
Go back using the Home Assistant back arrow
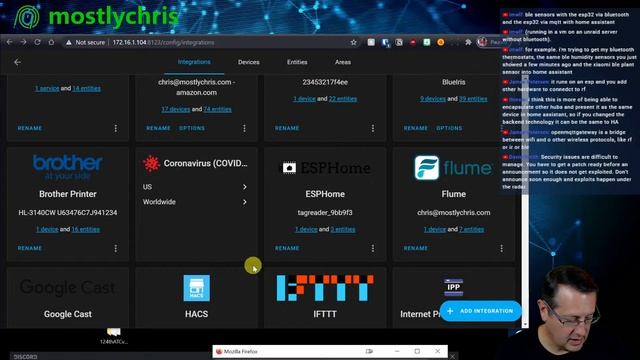pyautogui.click(x=17, y=62)
